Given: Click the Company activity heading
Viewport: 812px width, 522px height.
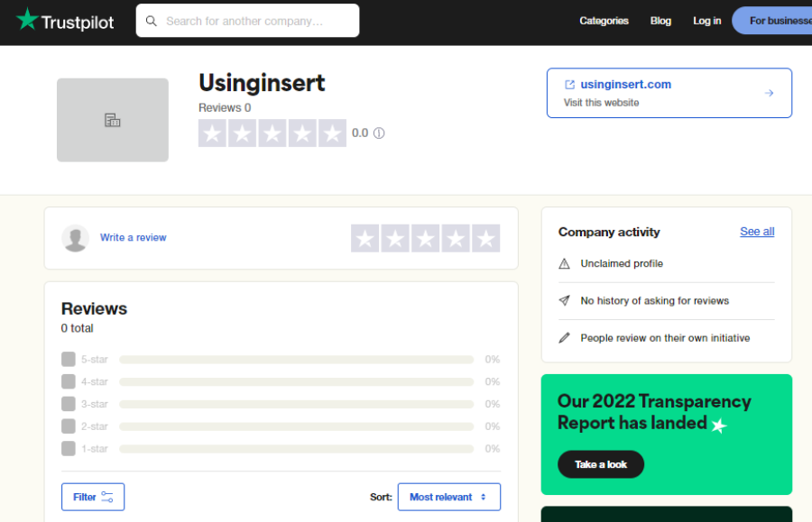Looking at the screenshot, I should (609, 233).
